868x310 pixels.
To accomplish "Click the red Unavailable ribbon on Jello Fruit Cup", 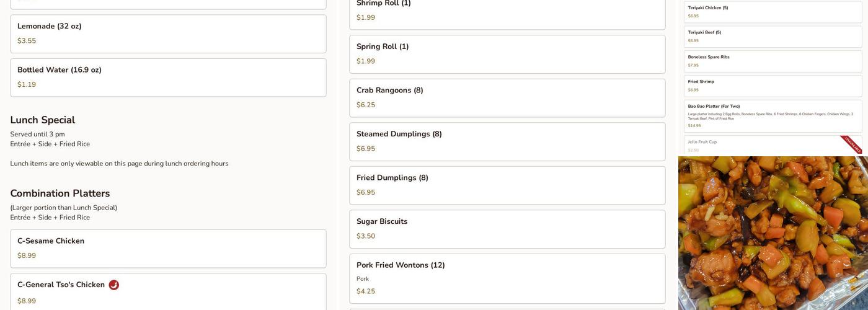I will tap(852, 144).
